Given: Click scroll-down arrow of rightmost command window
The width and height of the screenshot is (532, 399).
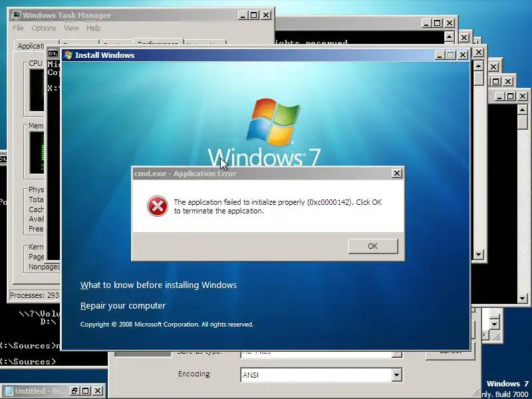Looking at the screenshot, I should tap(523, 299).
